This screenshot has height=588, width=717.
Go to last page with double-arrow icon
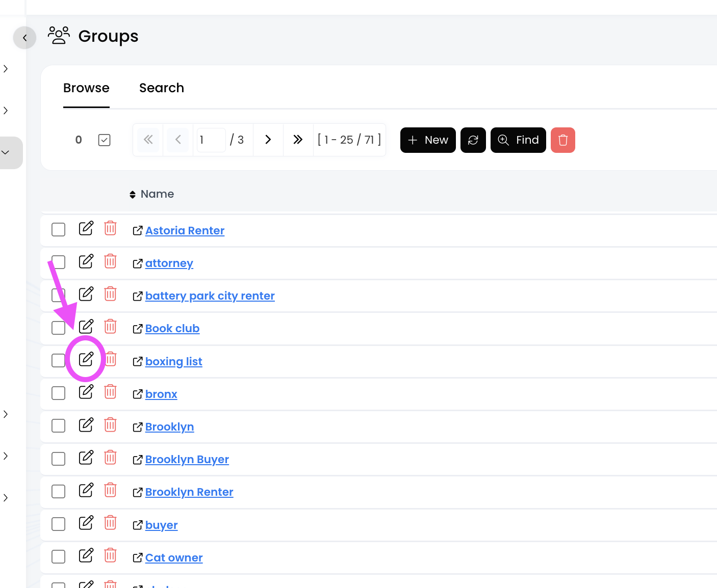[x=298, y=140]
